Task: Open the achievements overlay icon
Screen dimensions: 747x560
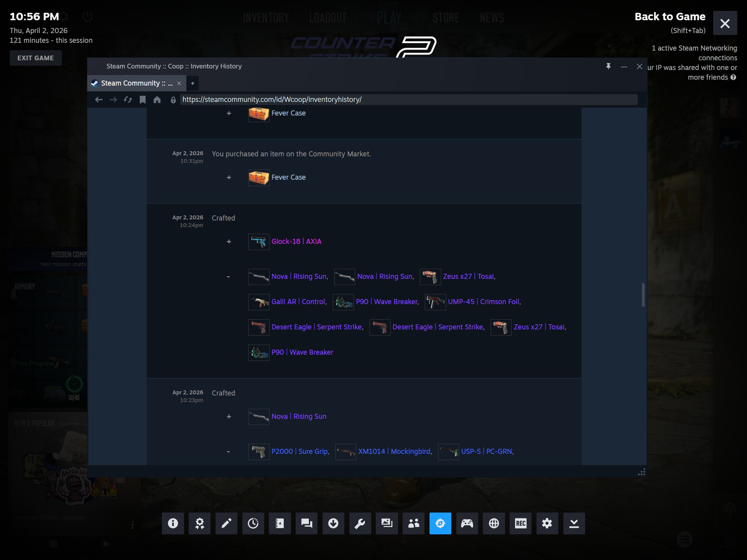Action: coord(200,523)
